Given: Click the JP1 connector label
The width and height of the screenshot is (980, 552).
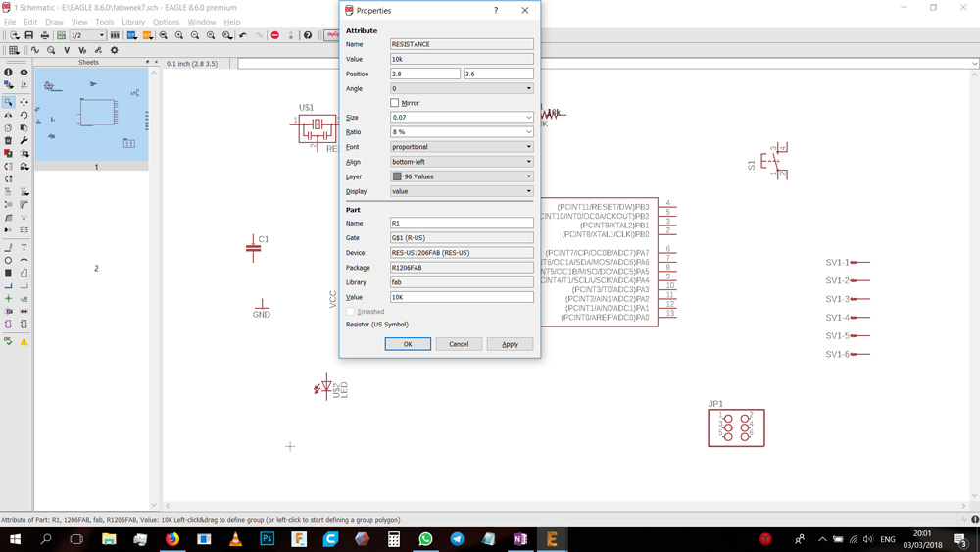Looking at the screenshot, I should [715, 404].
